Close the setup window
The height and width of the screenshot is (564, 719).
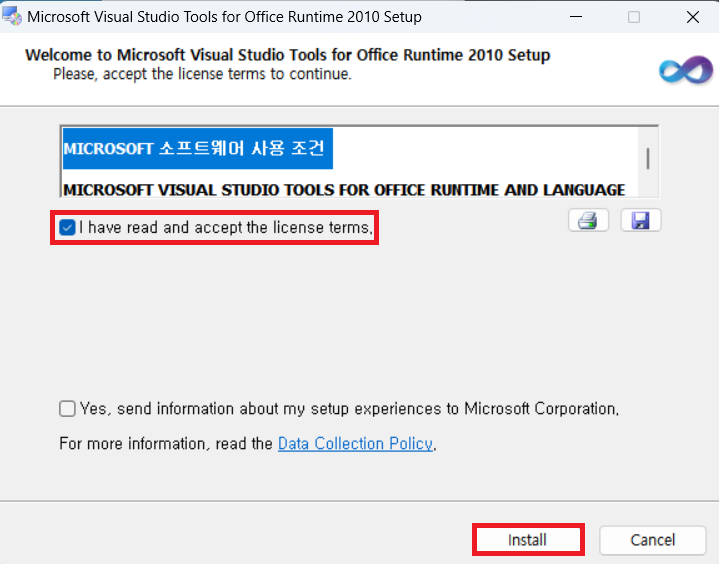[x=692, y=17]
